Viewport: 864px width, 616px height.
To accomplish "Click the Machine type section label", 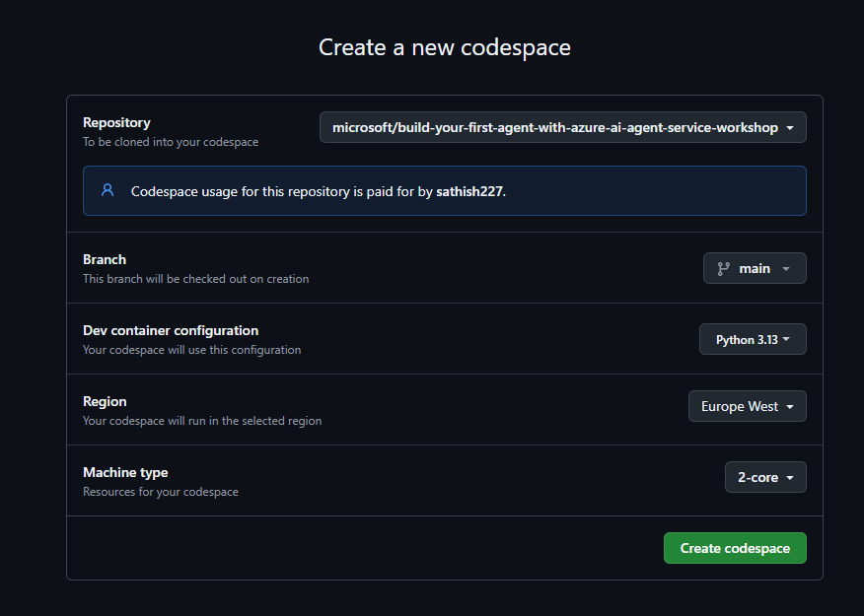I will [125, 472].
